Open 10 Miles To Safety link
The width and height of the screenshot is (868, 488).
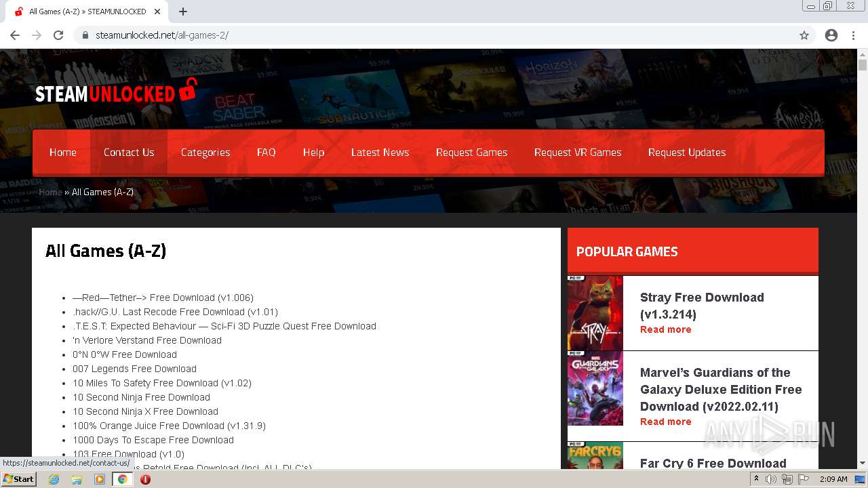click(x=162, y=383)
